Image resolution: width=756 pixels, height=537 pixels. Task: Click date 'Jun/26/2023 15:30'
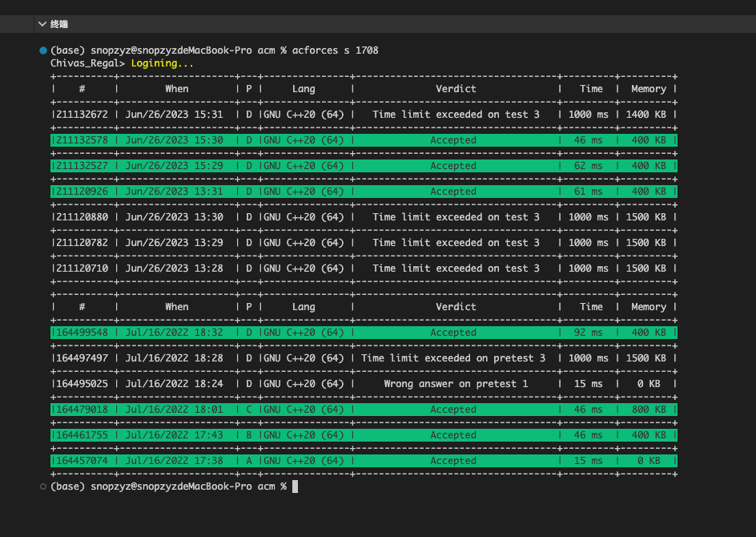click(x=174, y=140)
